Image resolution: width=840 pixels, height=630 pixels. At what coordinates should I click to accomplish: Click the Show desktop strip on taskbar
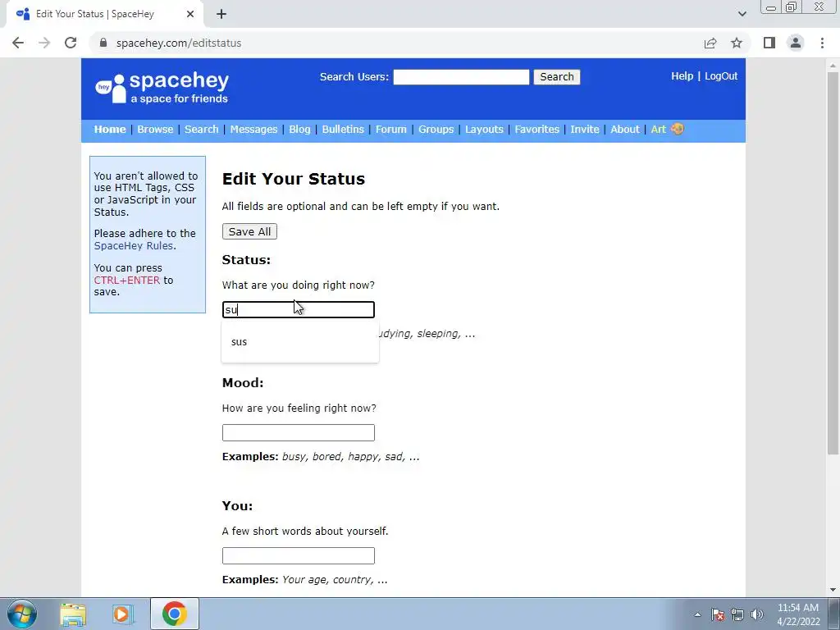pyautogui.click(x=834, y=614)
